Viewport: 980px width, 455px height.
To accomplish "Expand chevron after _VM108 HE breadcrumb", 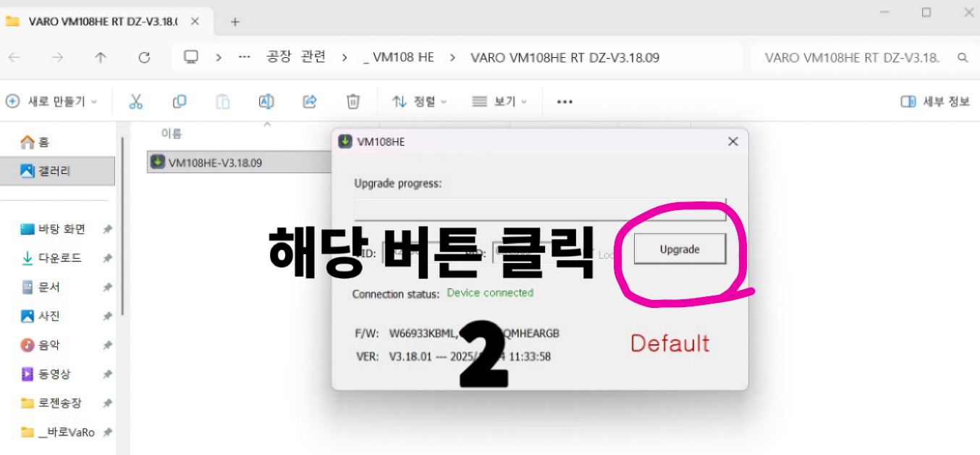I will point(452,57).
